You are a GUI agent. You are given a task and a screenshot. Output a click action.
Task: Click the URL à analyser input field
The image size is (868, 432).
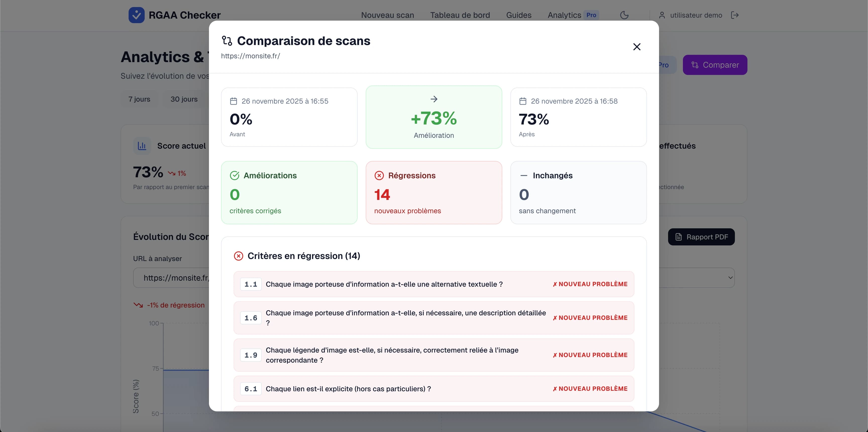click(x=175, y=278)
